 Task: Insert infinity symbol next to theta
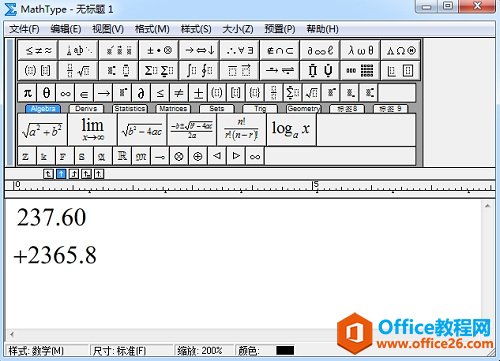coord(65,93)
